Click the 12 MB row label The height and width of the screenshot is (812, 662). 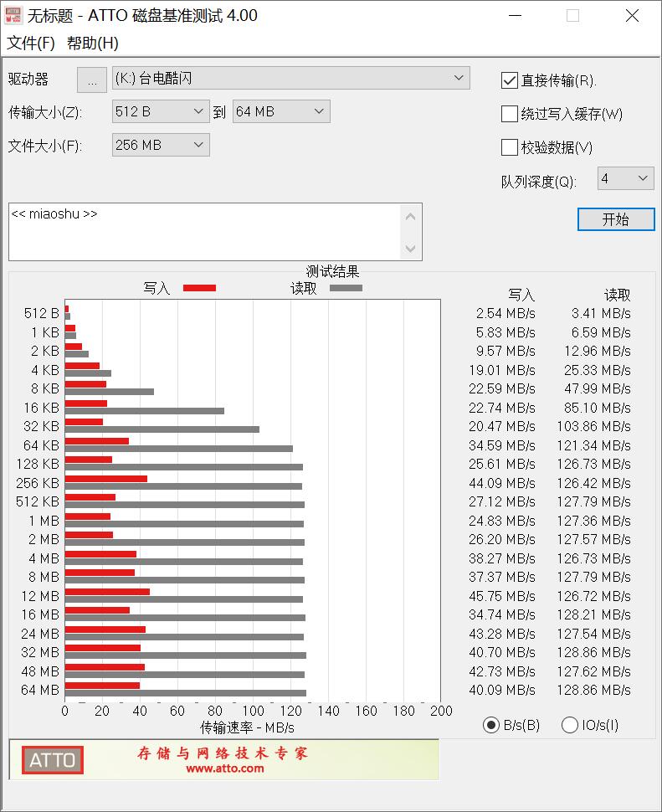click(40, 596)
